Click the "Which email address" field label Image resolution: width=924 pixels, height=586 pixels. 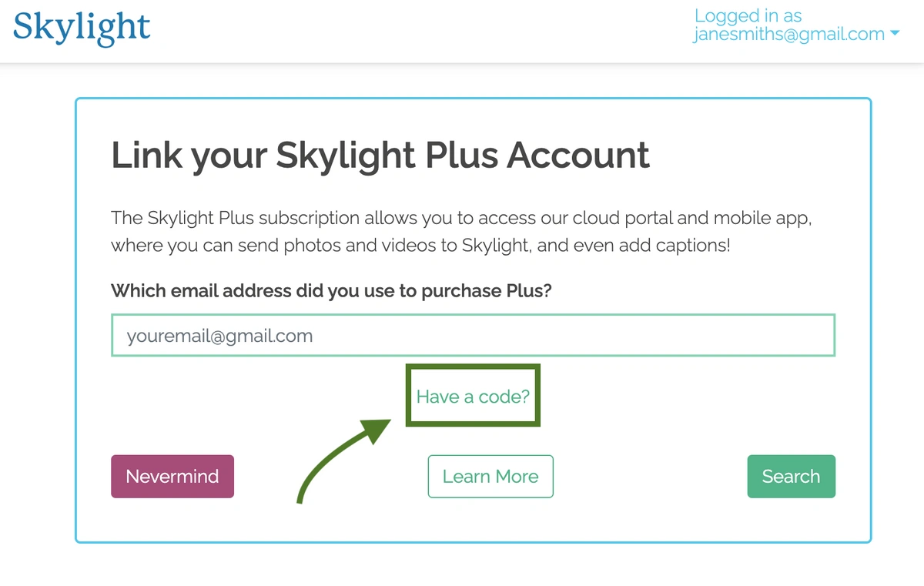point(331,291)
